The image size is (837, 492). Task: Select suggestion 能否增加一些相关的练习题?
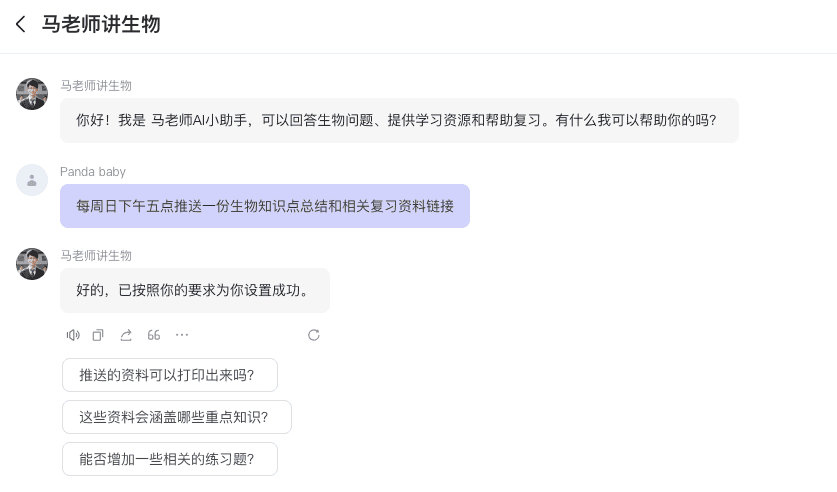(170, 459)
